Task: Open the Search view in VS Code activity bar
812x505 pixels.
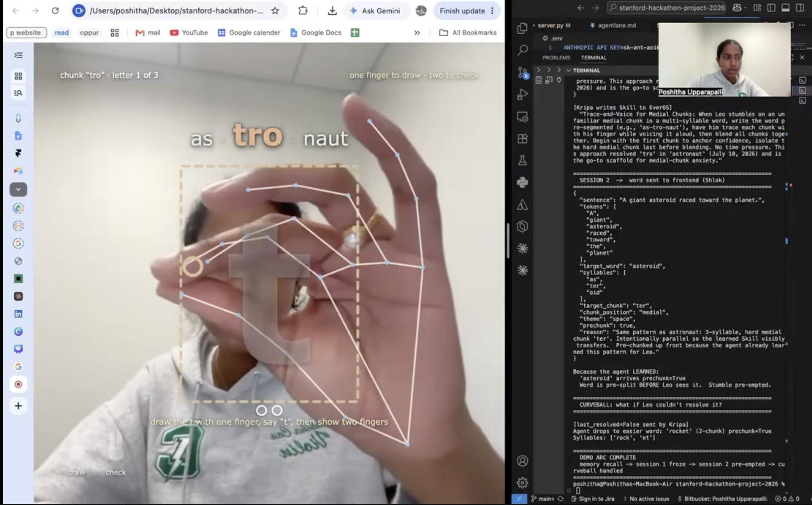Action: coord(522,50)
